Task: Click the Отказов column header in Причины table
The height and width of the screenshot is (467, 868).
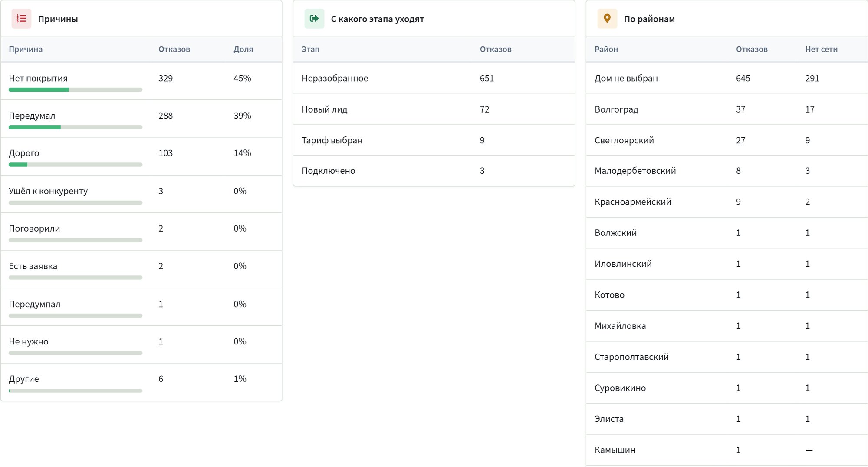Action: coord(174,49)
